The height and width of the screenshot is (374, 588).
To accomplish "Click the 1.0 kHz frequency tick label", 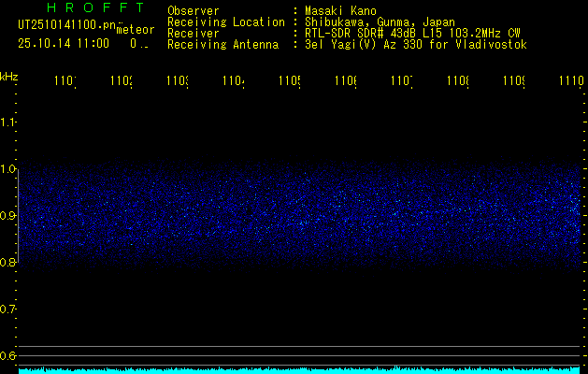I will coord(8,168).
